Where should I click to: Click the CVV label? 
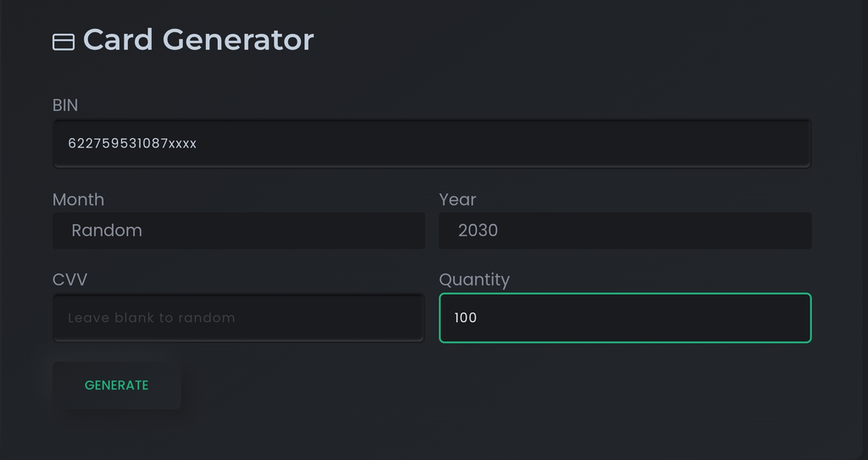70,280
